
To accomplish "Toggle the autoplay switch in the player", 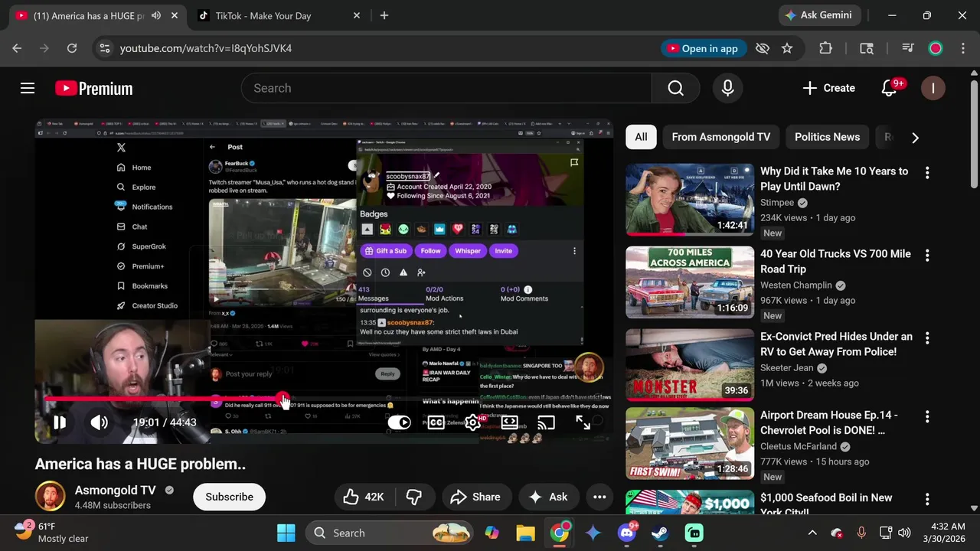I will [x=399, y=422].
